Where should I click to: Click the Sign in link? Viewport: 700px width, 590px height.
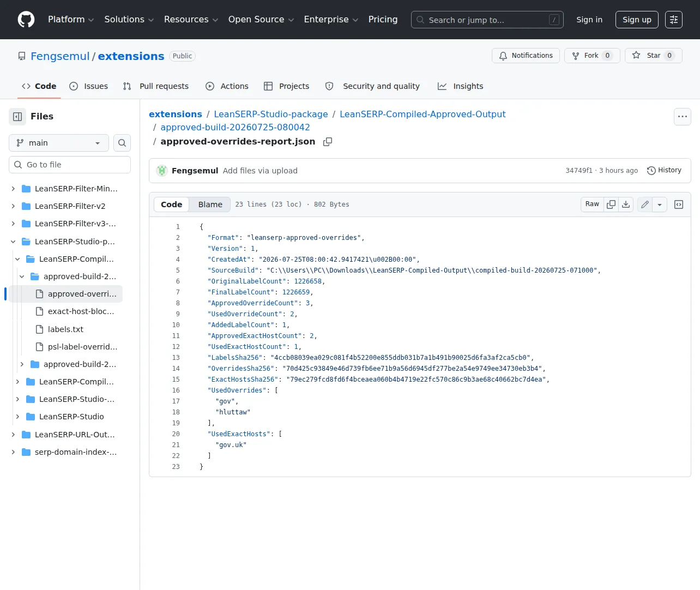pos(589,20)
